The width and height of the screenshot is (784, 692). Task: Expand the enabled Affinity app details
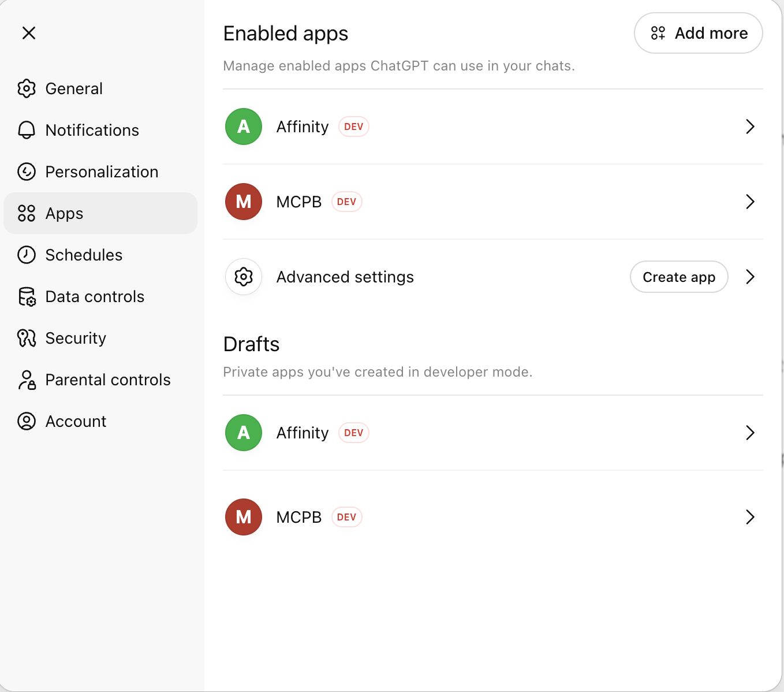click(x=751, y=127)
